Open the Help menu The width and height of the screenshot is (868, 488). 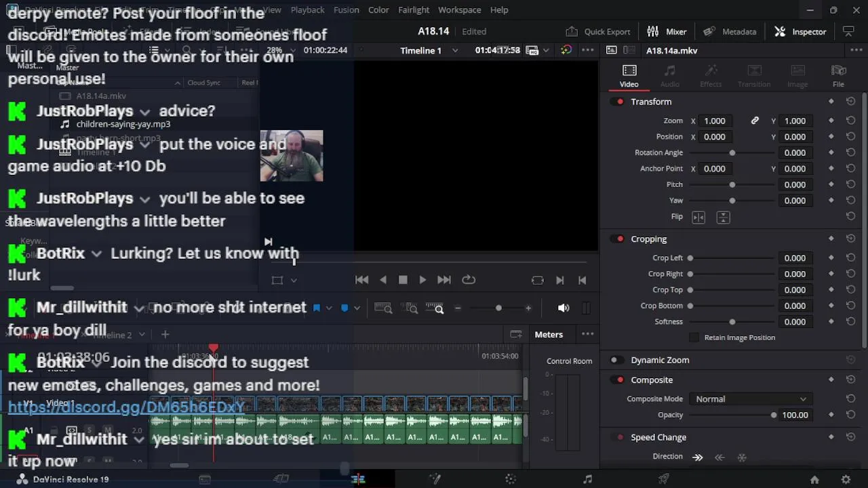[x=499, y=9]
